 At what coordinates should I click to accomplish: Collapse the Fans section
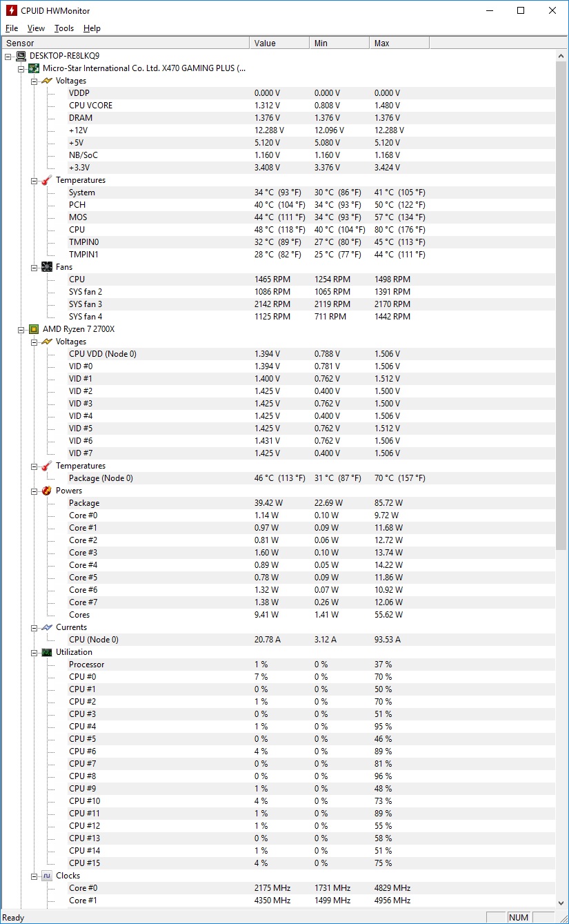click(34, 267)
